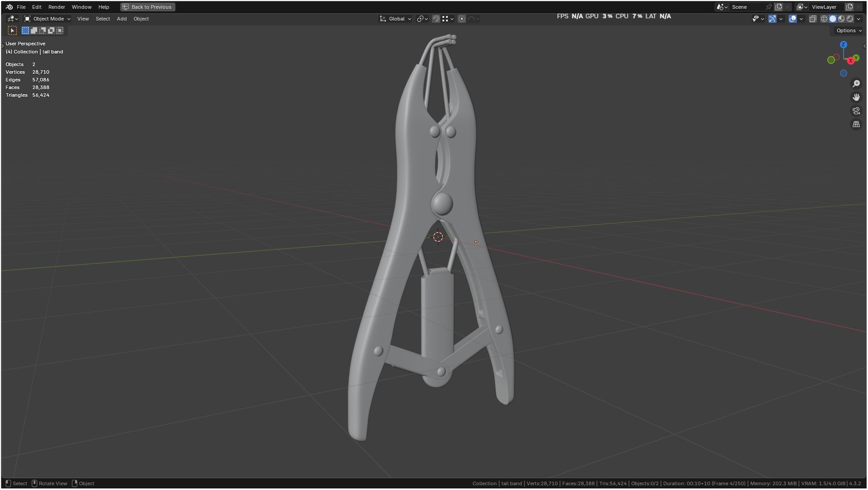The height and width of the screenshot is (490, 868).
Task: Click the hand pan view icon
Action: click(x=856, y=98)
